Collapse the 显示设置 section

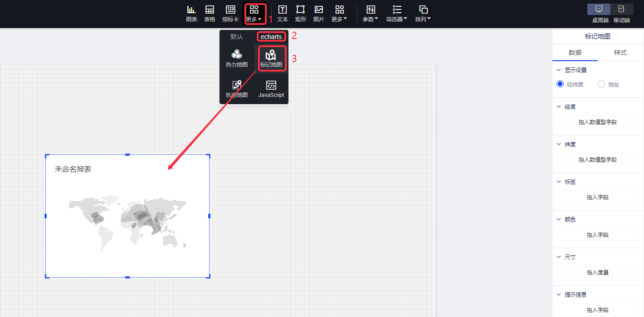558,70
